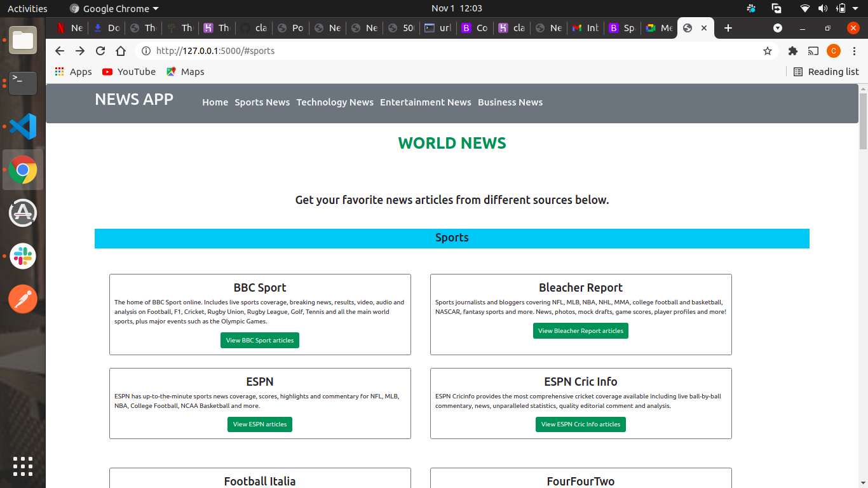Click the Slack tray indicator in top bar
The image size is (868, 488).
[x=751, y=8]
